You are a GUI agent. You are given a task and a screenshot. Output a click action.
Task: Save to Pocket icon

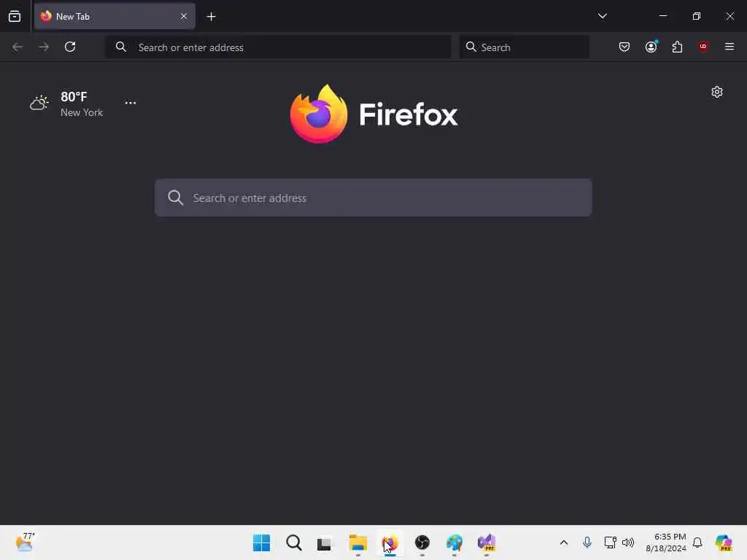(624, 47)
